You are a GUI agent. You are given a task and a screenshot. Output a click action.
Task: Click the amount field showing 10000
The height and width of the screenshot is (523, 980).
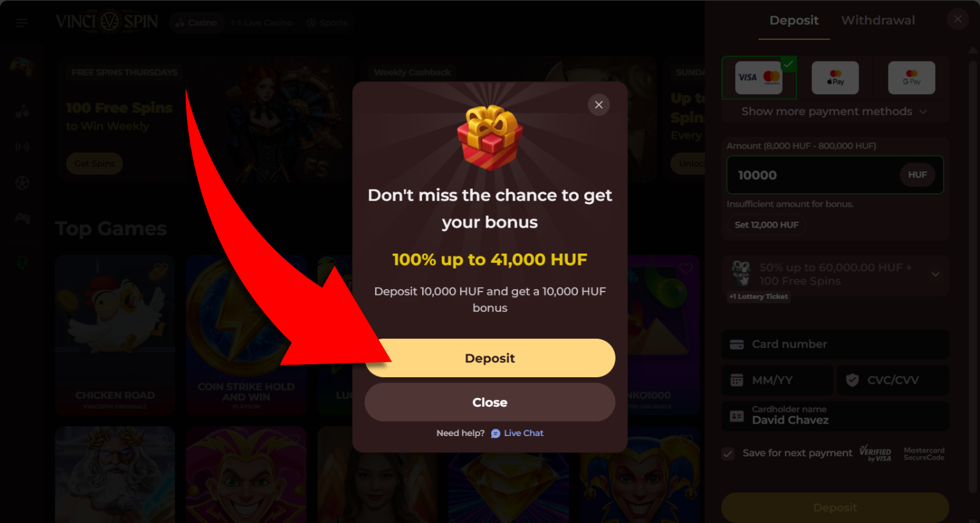(835, 175)
